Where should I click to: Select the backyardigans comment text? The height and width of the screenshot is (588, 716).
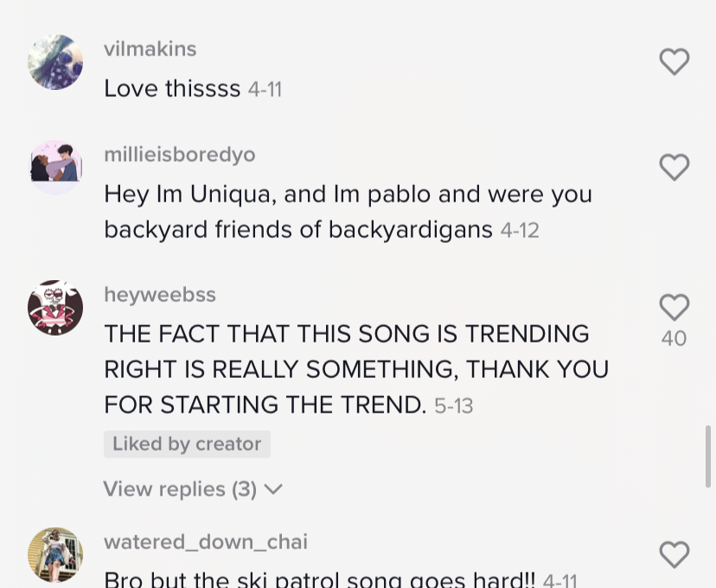coord(346,212)
